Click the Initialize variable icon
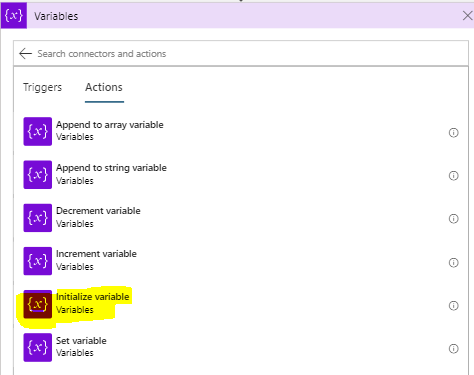 (x=38, y=304)
